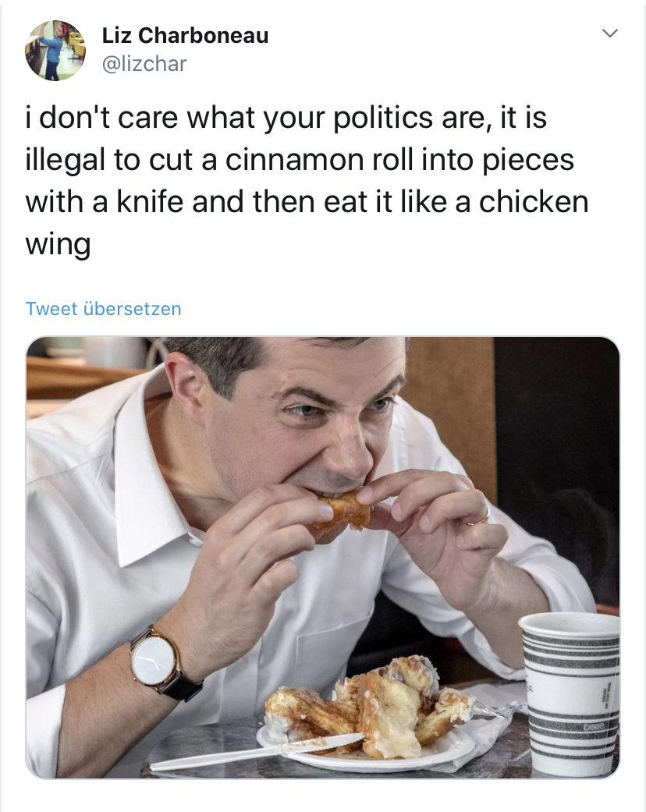The height and width of the screenshot is (812, 646).
Task: Select the 'Tweet übersetzen' translate link
Action: pyautogui.click(x=102, y=308)
